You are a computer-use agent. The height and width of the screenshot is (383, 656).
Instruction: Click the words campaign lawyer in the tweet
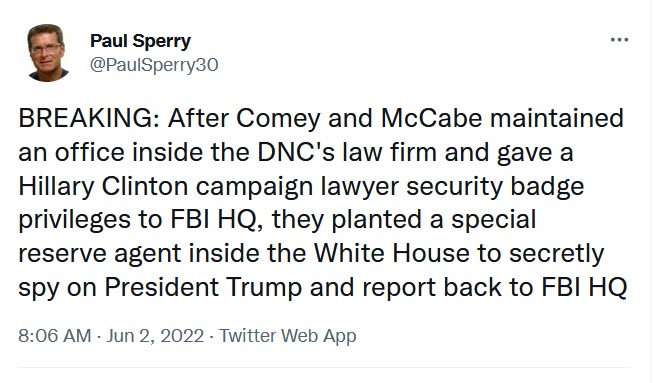click(x=297, y=186)
